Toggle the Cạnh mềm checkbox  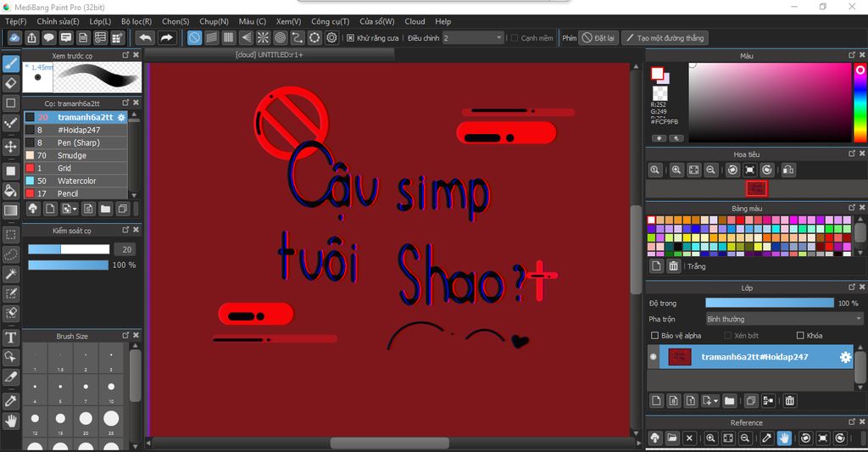pos(515,38)
